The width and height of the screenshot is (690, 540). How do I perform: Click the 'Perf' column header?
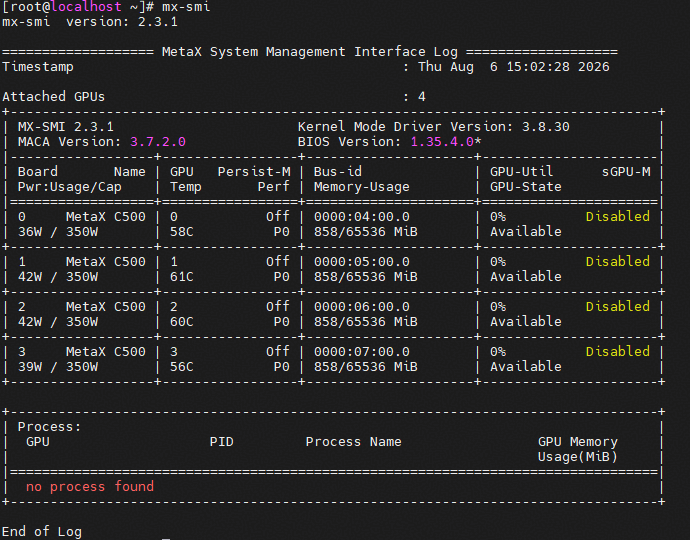pos(274,187)
